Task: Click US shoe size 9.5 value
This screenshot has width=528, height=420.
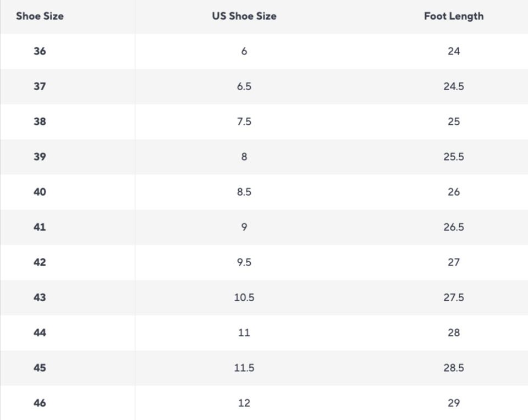Action: pos(244,262)
